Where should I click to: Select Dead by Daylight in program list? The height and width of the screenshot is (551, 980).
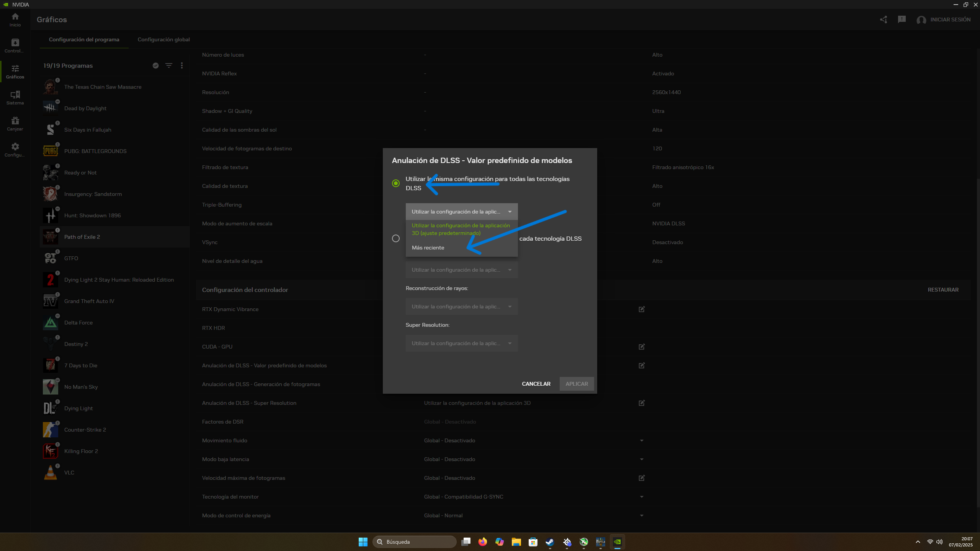pyautogui.click(x=115, y=108)
